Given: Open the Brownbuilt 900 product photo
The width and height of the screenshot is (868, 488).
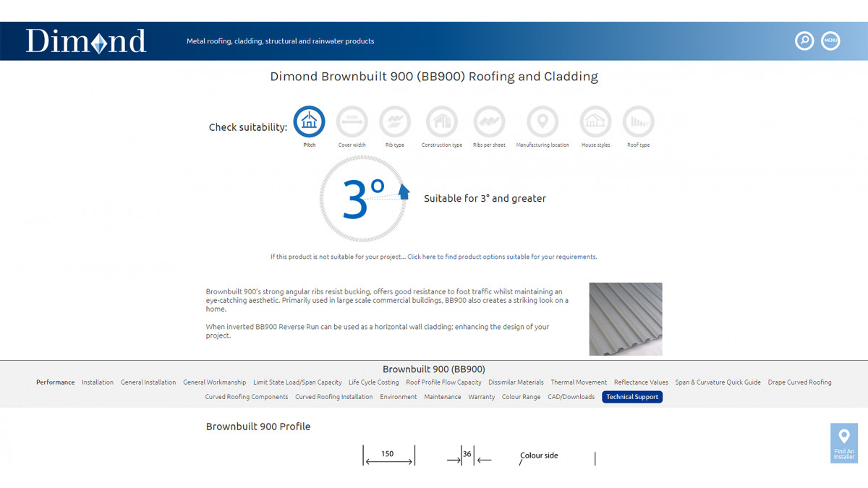Looking at the screenshot, I should pos(626,319).
